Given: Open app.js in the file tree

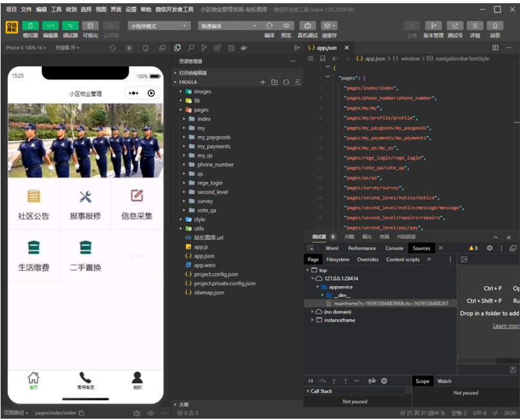Looking at the screenshot, I should pyautogui.click(x=201, y=247).
